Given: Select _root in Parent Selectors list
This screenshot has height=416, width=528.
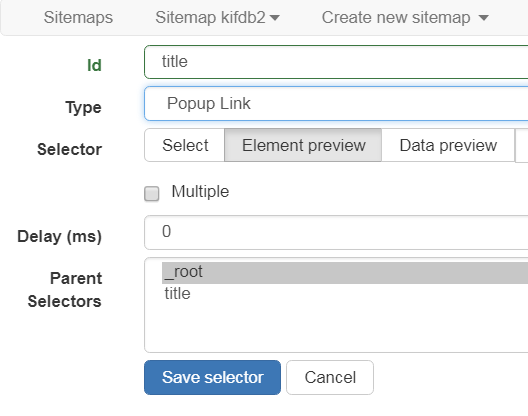Looking at the screenshot, I should (x=345, y=273).
